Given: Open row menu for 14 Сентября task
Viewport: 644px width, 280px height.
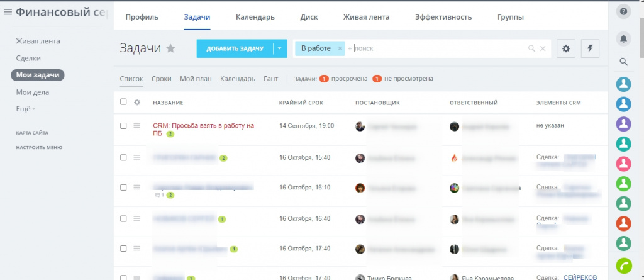Looking at the screenshot, I should 137,126.
